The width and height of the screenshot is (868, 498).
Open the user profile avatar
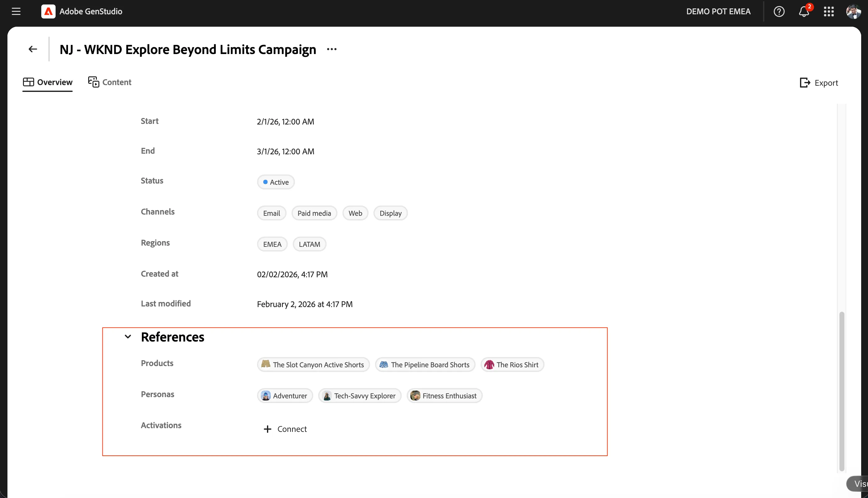[853, 11]
